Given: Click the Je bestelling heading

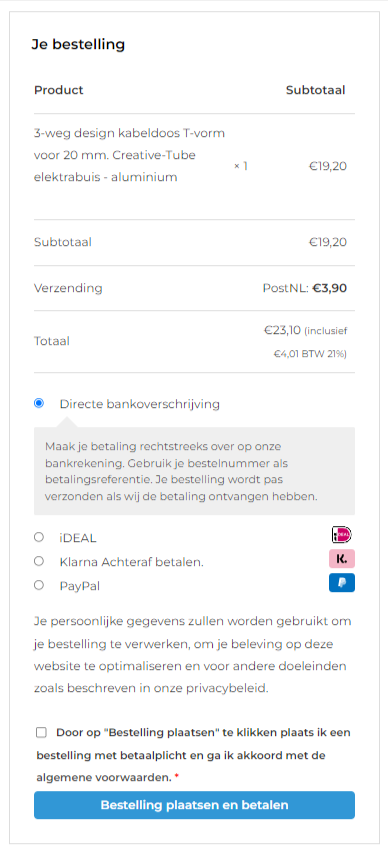Looking at the screenshot, I should pyautogui.click(x=78, y=44).
